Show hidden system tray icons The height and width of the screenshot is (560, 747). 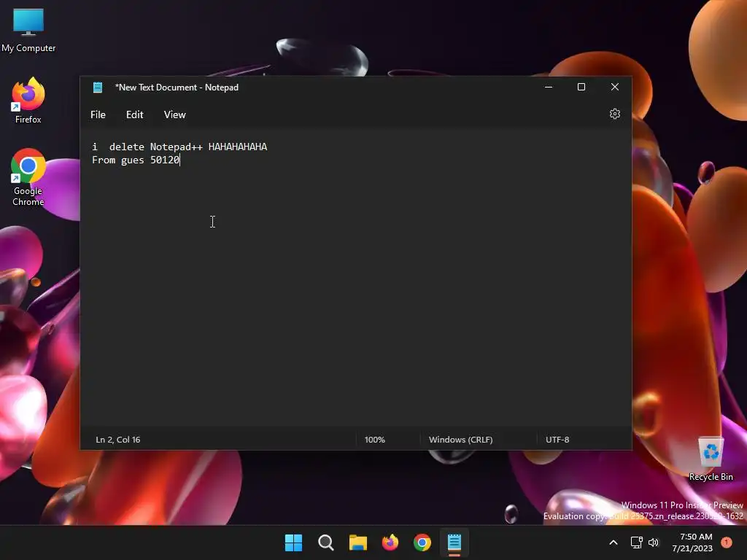(614, 542)
